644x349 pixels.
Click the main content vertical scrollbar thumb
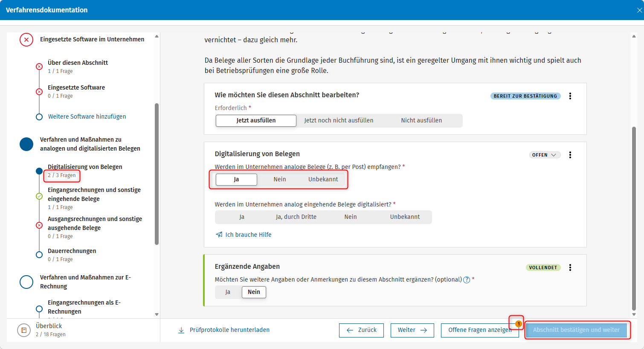coord(634,219)
